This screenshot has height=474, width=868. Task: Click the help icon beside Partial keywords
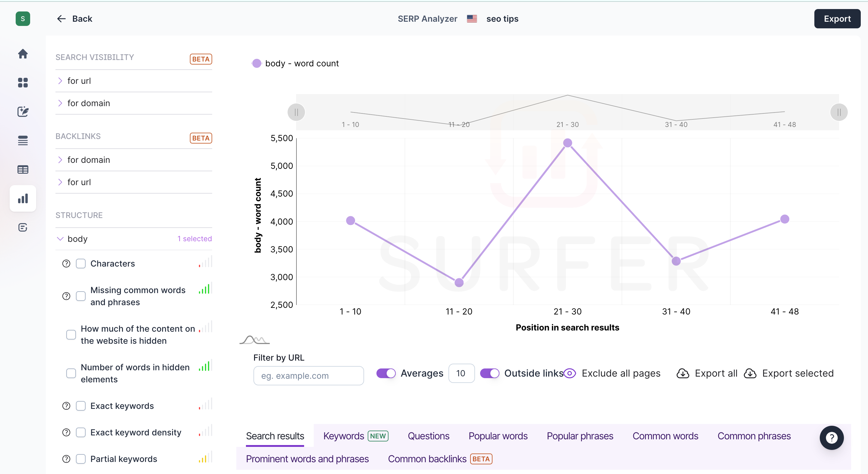(x=66, y=459)
